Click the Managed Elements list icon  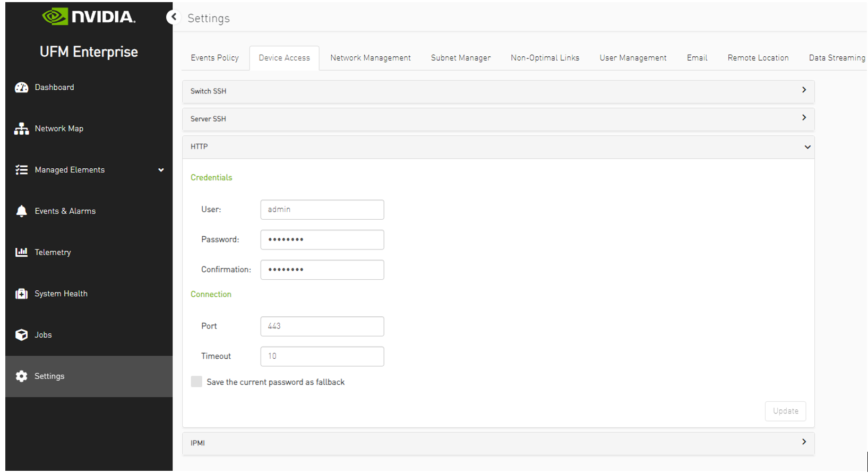pos(21,170)
